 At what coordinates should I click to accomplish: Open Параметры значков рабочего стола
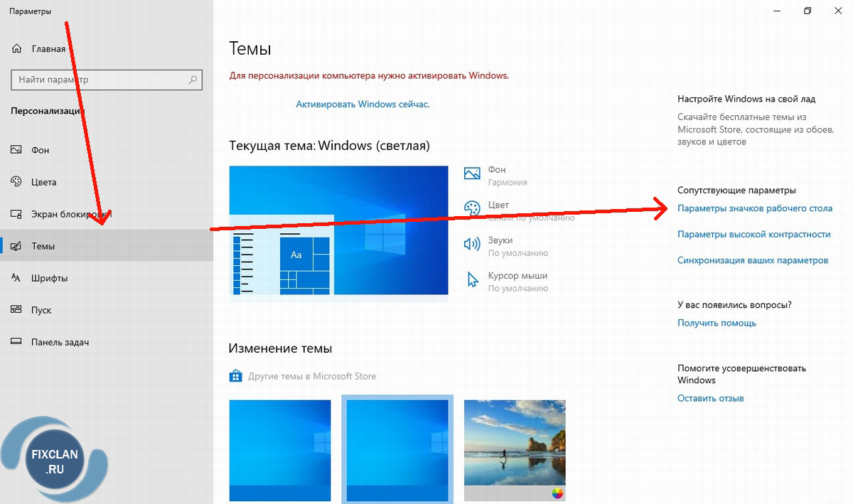[x=754, y=208]
